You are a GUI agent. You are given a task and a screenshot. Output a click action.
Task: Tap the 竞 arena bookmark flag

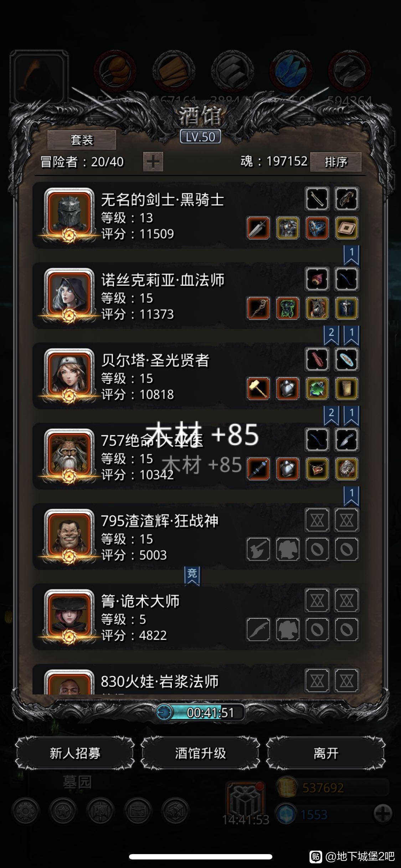coord(192,575)
